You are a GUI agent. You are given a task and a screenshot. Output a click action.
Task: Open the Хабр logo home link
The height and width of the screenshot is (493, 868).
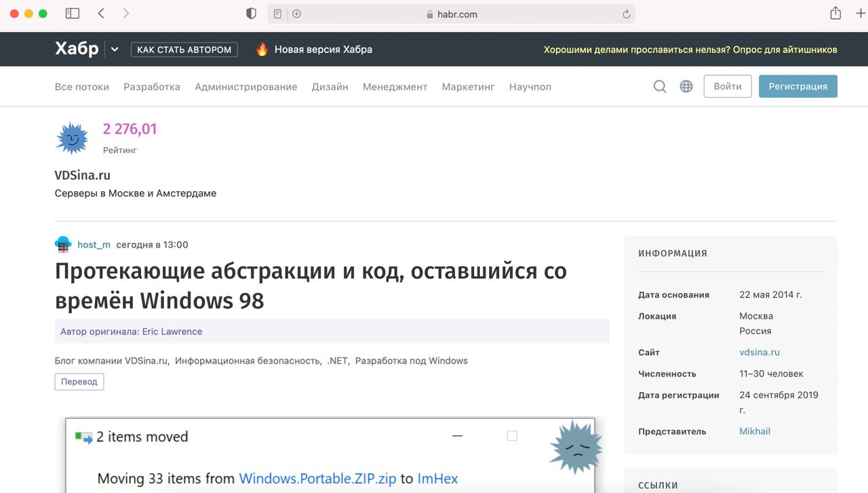(77, 49)
